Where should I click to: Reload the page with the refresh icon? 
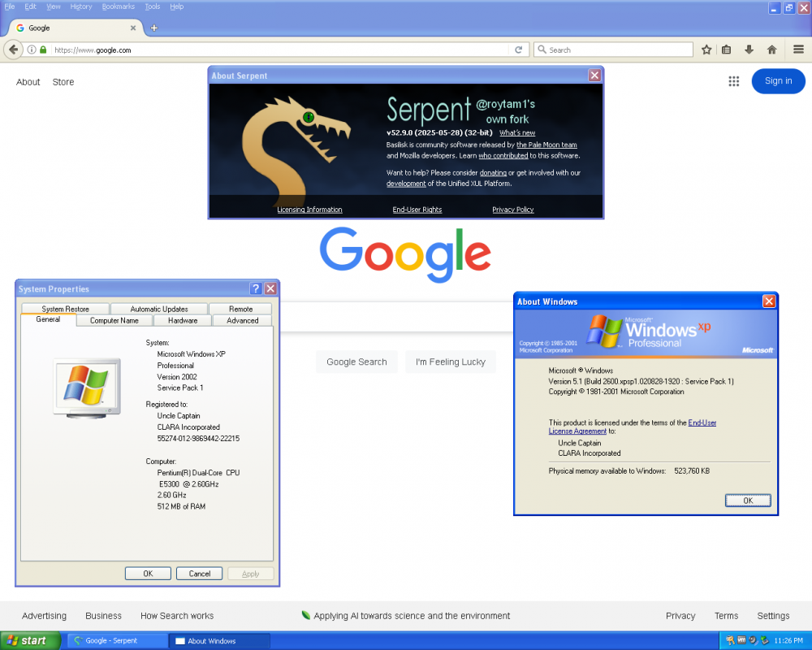point(519,50)
